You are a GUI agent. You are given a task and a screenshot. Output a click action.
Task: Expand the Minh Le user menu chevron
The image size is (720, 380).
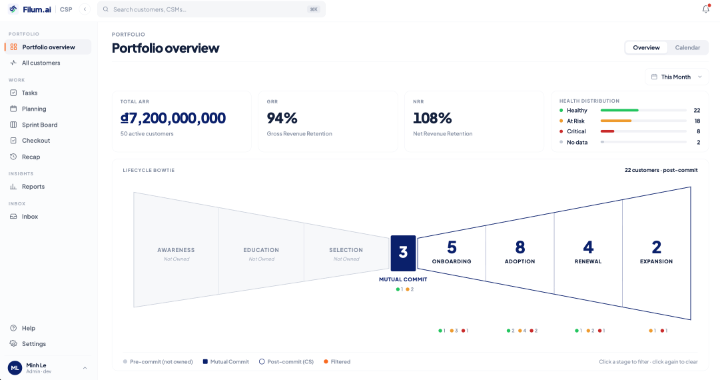pos(85,368)
